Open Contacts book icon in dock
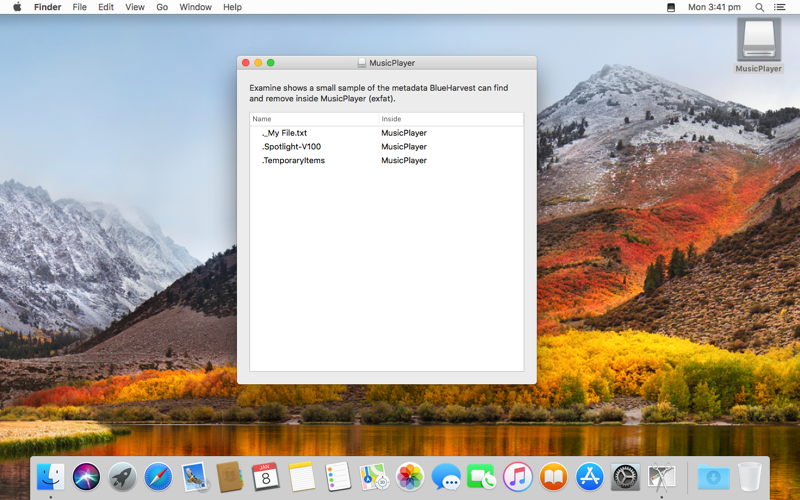This screenshot has height=500, width=800. [x=230, y=477]
